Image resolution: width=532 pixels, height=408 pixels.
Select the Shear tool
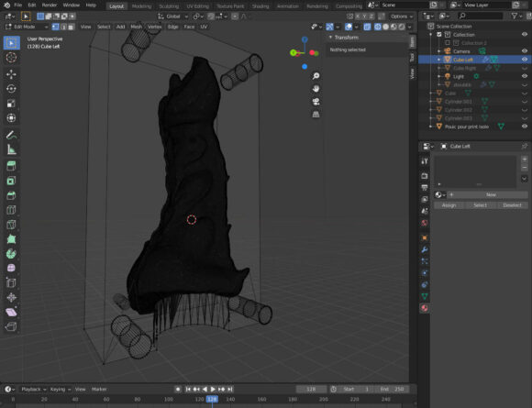click(x=12, y=312)
